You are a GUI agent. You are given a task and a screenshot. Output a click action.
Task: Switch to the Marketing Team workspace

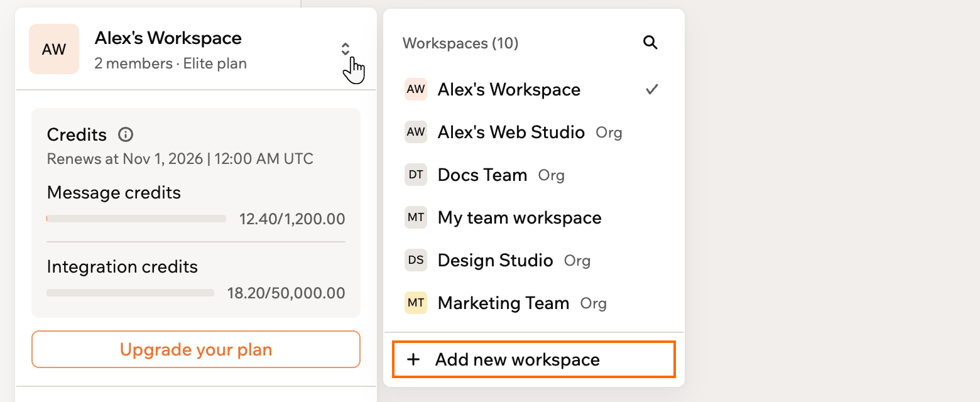[534, 303]
